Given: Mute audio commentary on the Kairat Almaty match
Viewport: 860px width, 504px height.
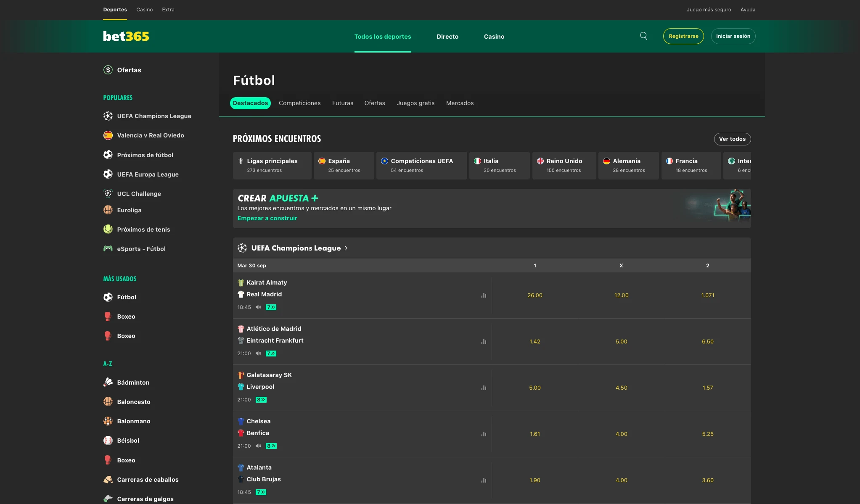Looking at the screenshot, I should click(x=258, y=307).
